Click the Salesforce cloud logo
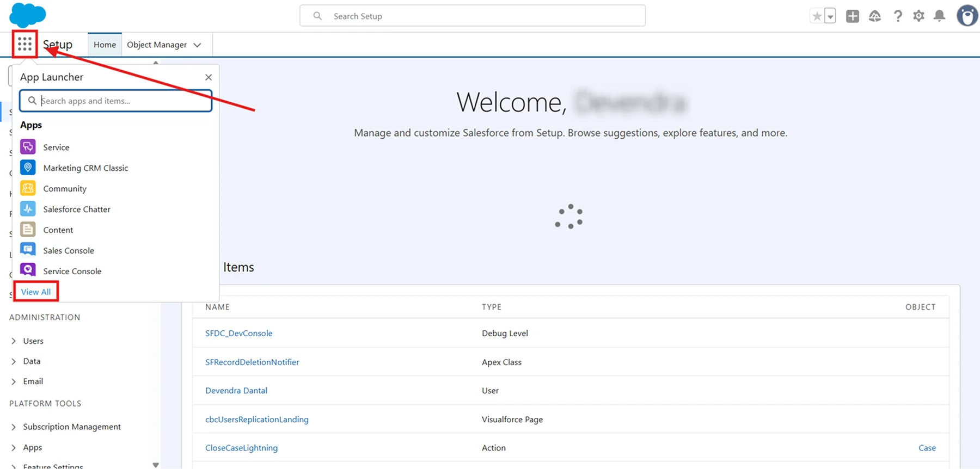This screenshot has height=469, width=980. pyautogui.click(x=28, y=15)
